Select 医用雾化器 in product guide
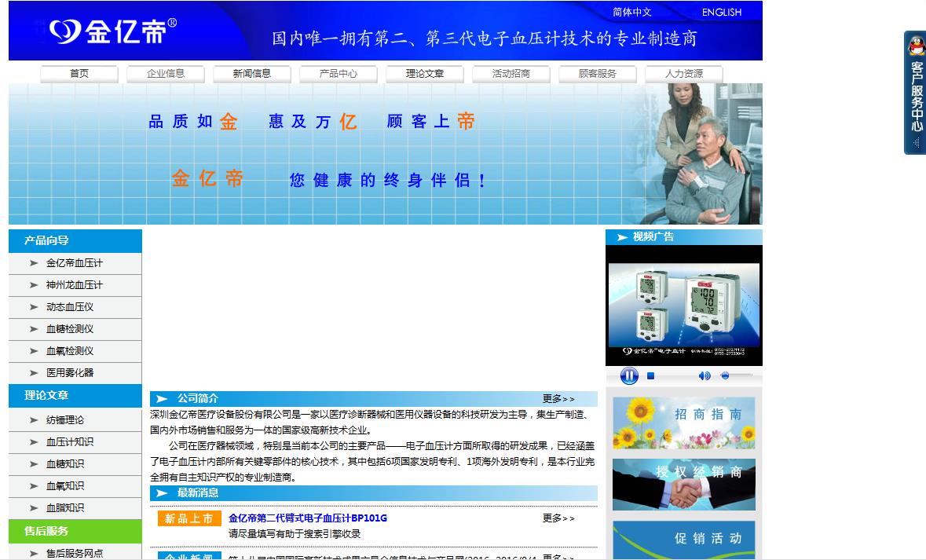 click(70, 373)
